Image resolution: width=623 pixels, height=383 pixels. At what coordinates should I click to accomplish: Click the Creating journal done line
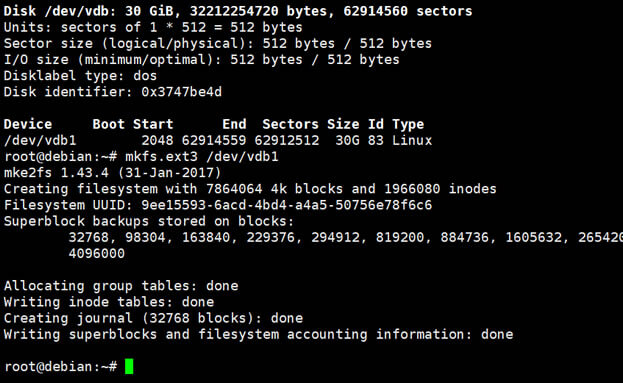(x=153, y=318)
